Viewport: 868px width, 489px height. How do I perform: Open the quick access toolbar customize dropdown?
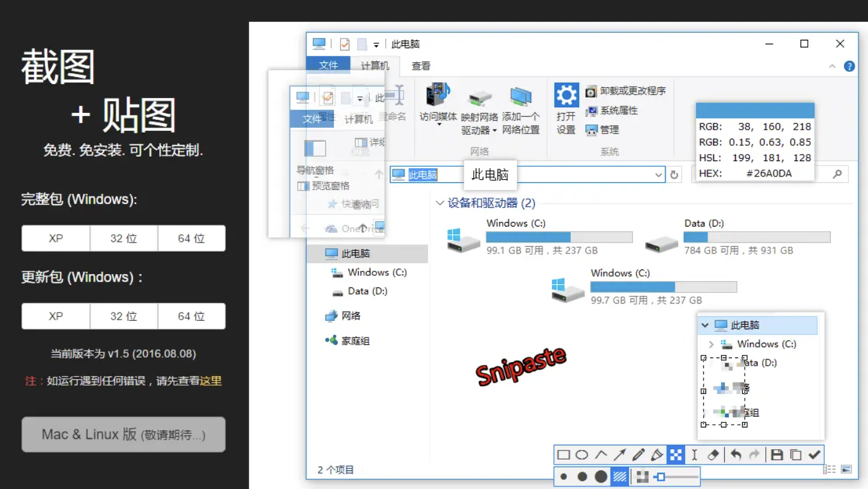[376, 45]
